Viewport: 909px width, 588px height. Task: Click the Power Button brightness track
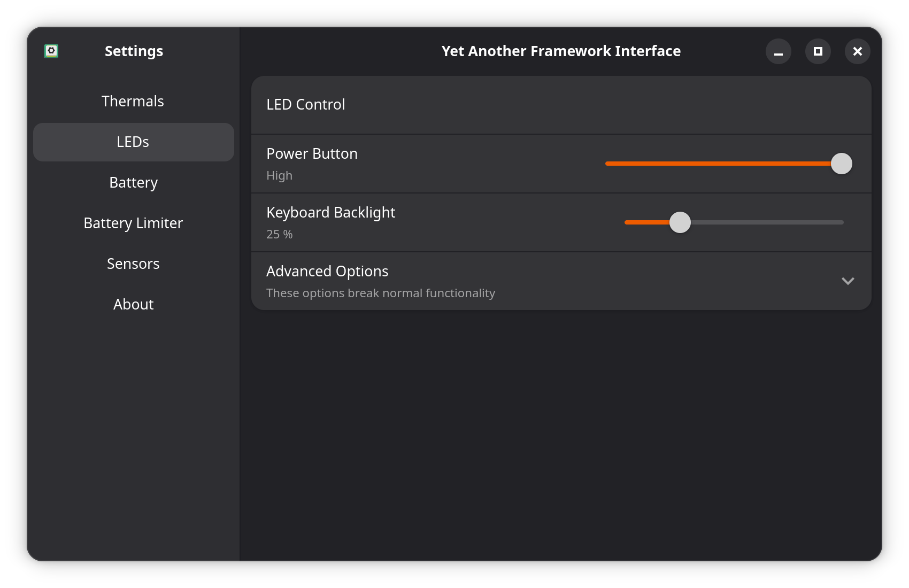point(695,164)
